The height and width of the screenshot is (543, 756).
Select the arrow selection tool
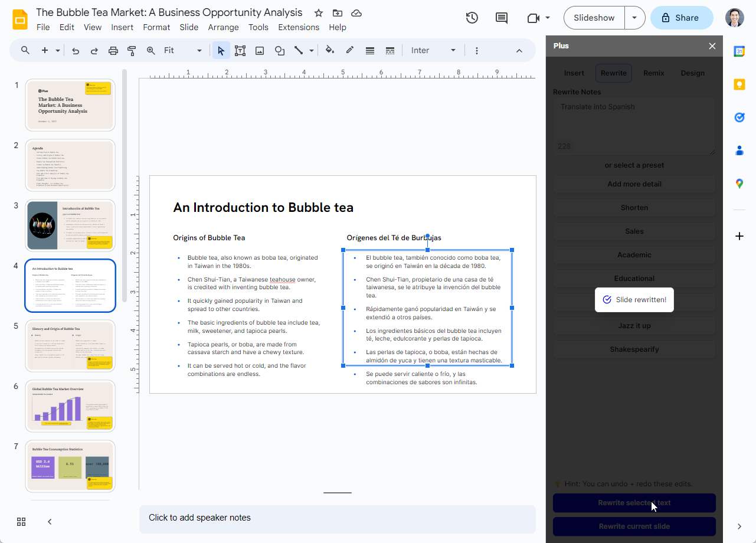point(221,50)
